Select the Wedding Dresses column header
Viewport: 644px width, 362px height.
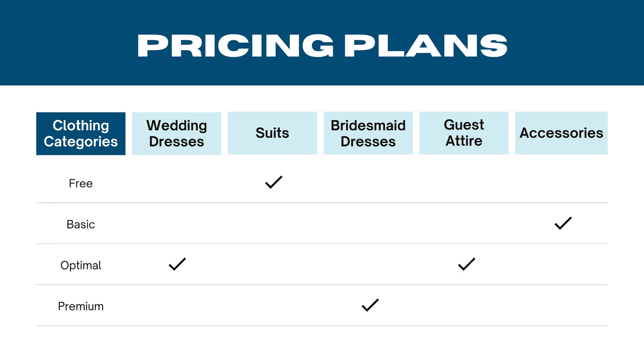point(177,134)
